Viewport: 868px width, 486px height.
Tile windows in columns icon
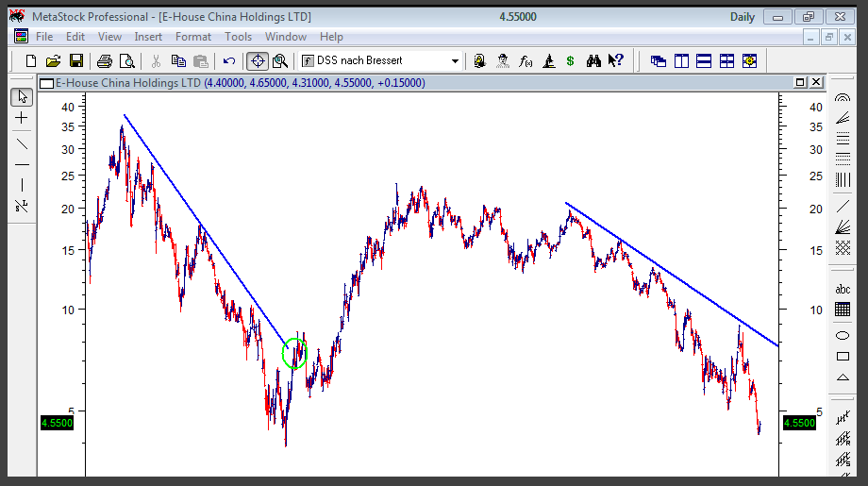coord(681,61)
